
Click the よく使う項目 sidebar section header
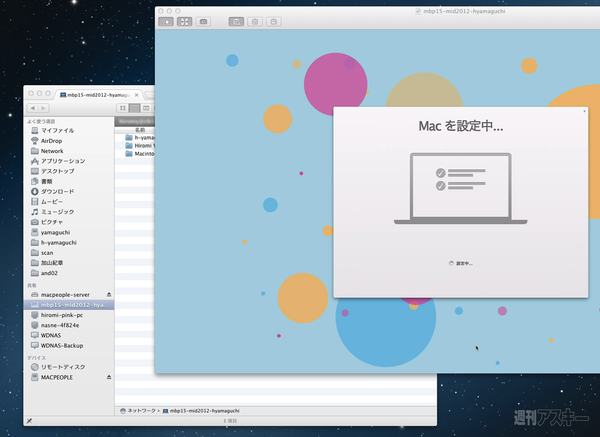point(41,121)
